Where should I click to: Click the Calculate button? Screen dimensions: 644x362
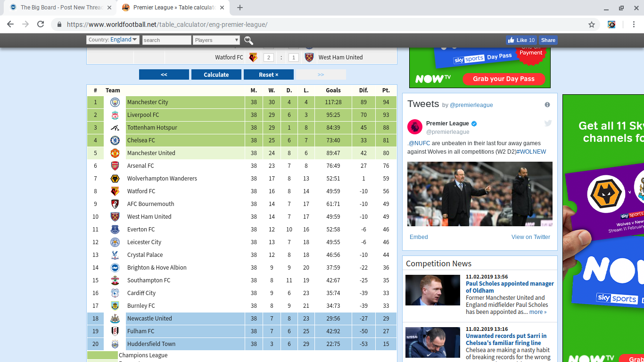[216, 74]
